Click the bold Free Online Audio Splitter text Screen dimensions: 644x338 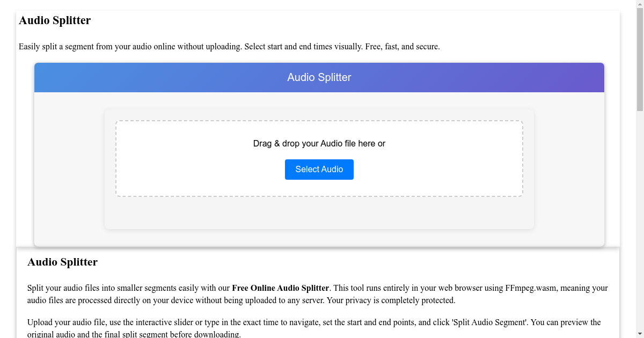point(281,288)
